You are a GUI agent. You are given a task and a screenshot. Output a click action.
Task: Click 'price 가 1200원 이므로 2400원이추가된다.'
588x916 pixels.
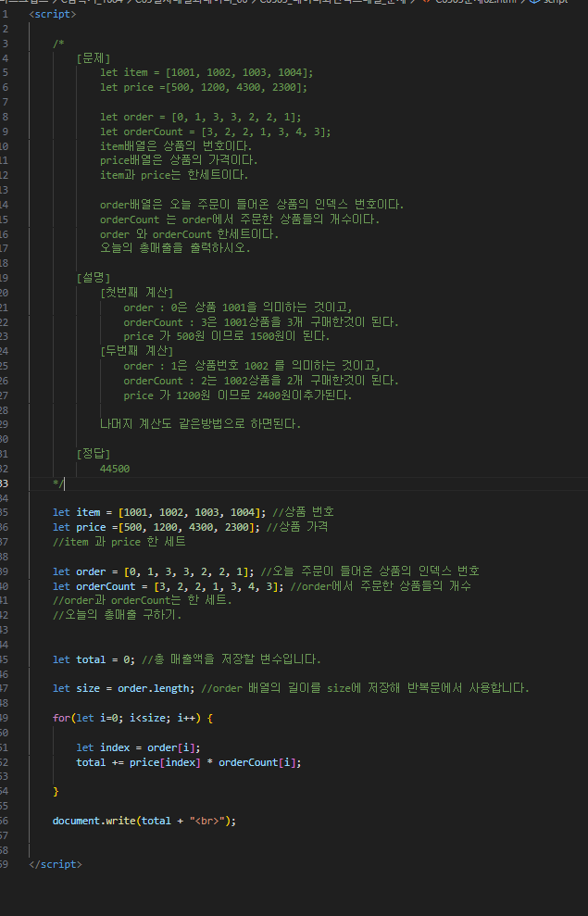point(238,395)
